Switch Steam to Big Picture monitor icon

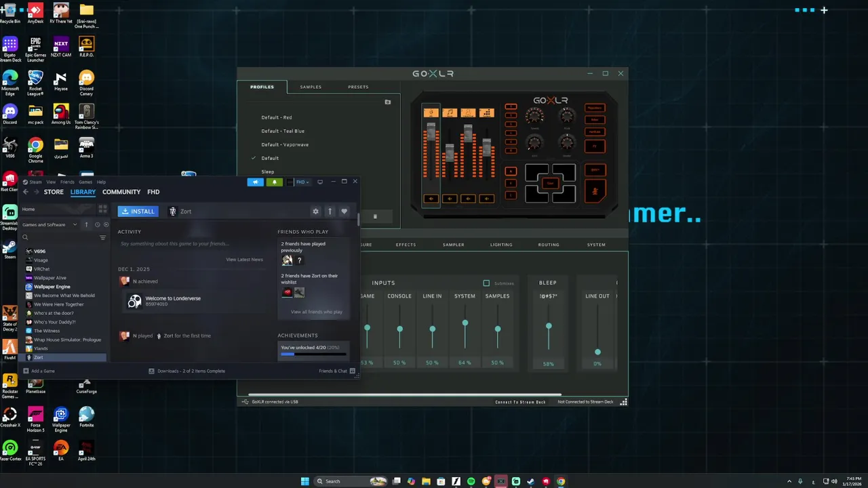click(320, 182)
